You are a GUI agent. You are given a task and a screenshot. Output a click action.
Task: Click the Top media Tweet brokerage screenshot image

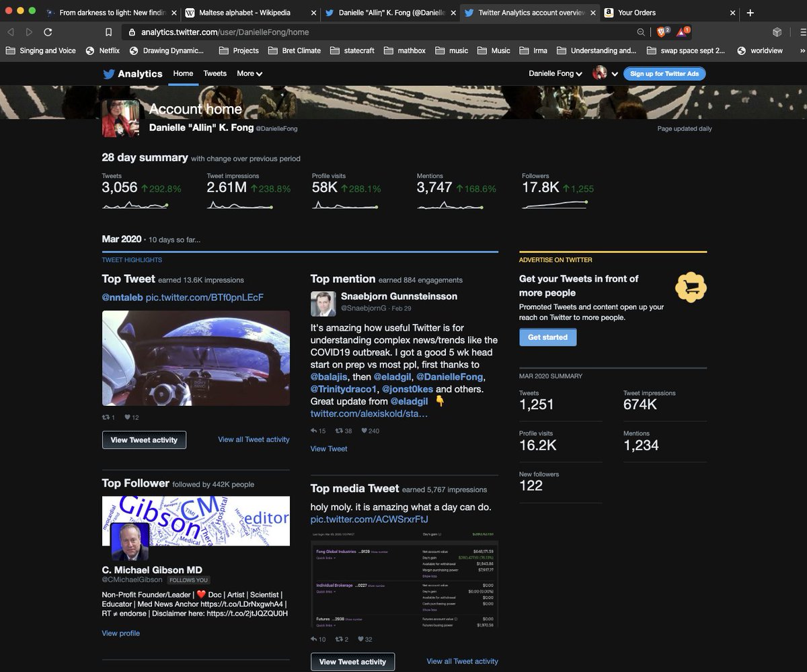(404, 580)
